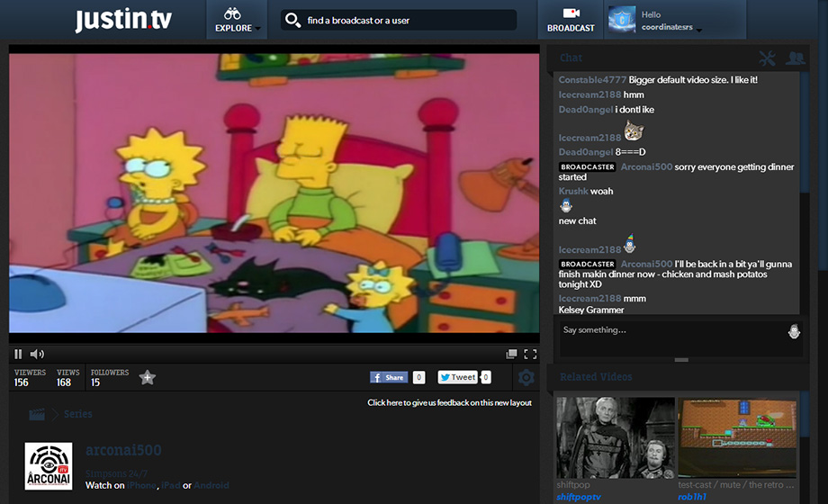This screenshot has height=504, width=828.
Task: Share the channel on Facebook
Action: [x=389, y=377]
